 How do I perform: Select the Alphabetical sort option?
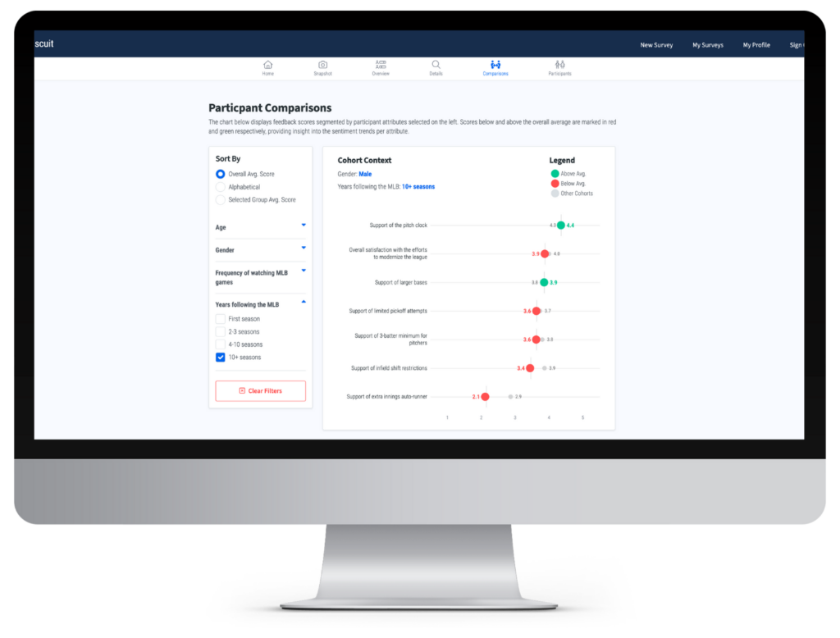pos(220,187)
